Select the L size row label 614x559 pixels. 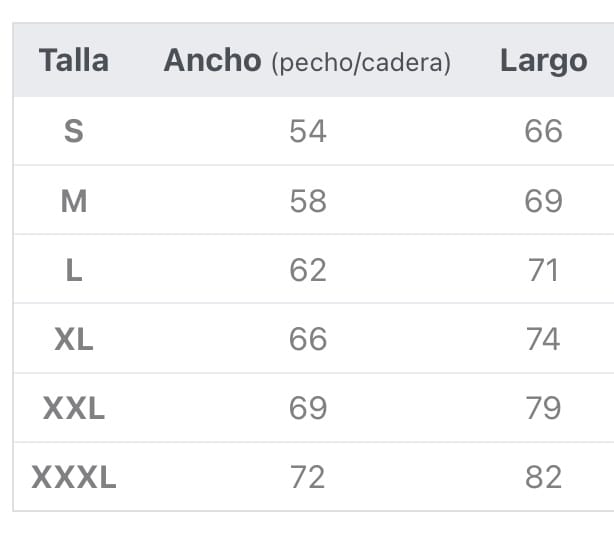coord(73,270)
